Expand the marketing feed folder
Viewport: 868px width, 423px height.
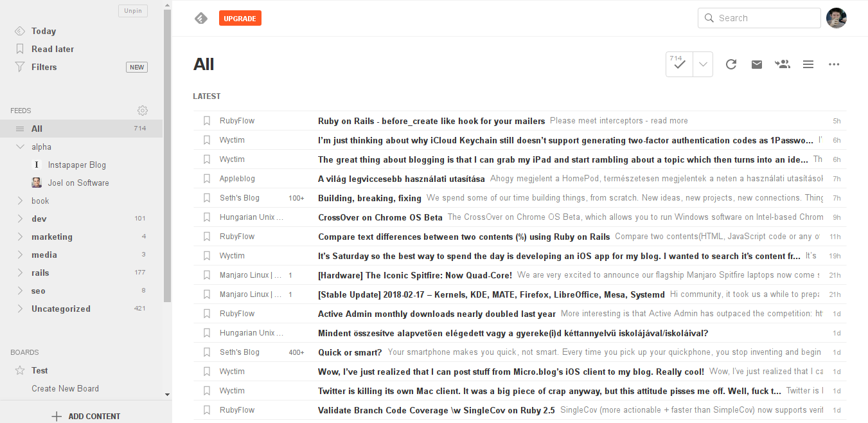point(19,237)
